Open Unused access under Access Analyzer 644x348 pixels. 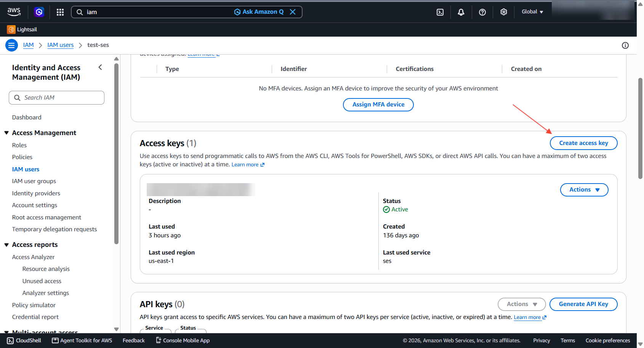coord(42,281)
